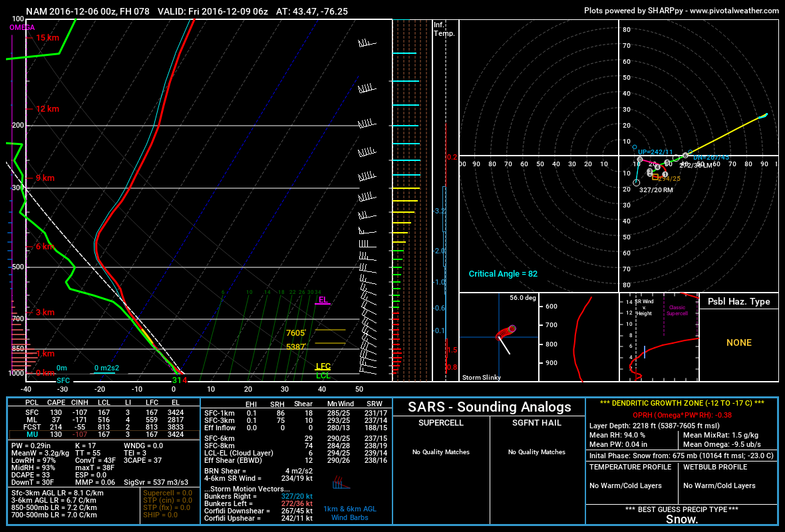Screen dimensions: 785x532
Task: Click the PW = 0.29in value
Action: (31, 446)
